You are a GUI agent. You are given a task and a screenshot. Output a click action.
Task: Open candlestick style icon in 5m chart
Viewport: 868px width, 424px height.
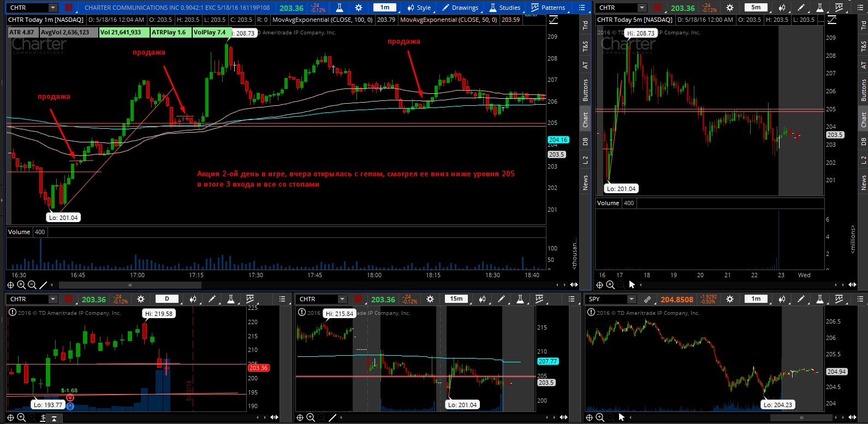coord(782,8)
